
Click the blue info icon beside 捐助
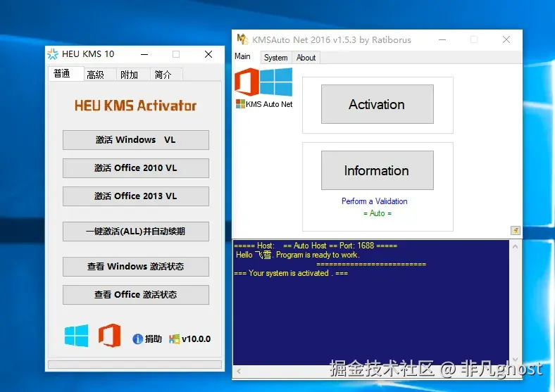[137, 339]
